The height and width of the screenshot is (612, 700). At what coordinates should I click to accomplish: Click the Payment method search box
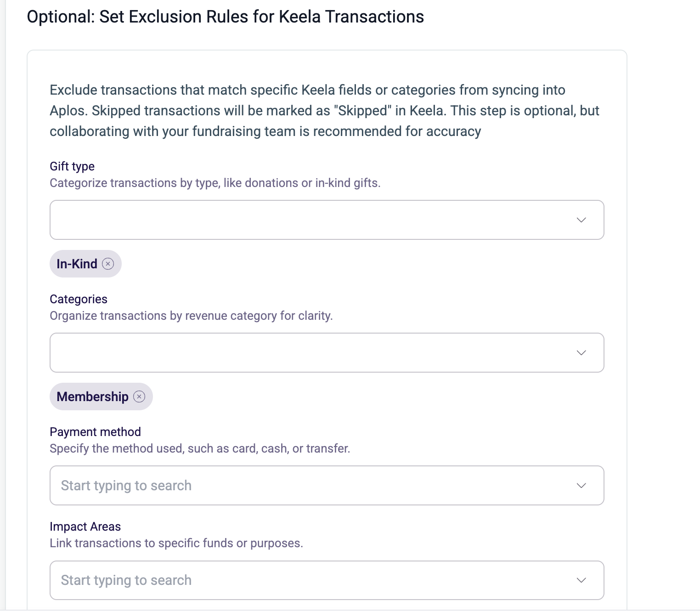coord(327,486)
